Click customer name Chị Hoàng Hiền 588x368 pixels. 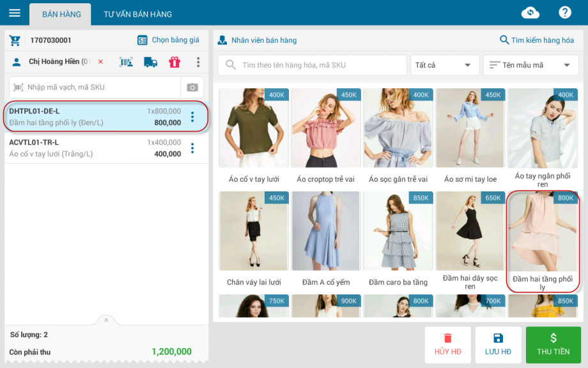[x=59, y=61]
